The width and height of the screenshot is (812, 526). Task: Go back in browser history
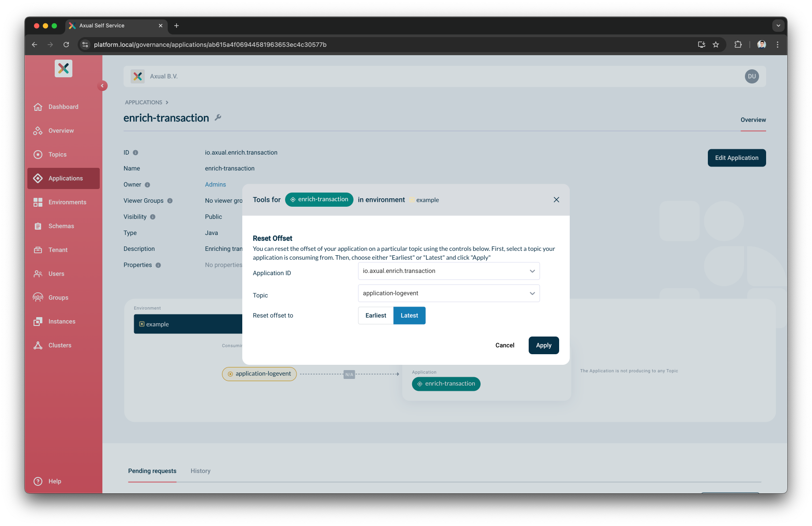(x=34, y=45)
